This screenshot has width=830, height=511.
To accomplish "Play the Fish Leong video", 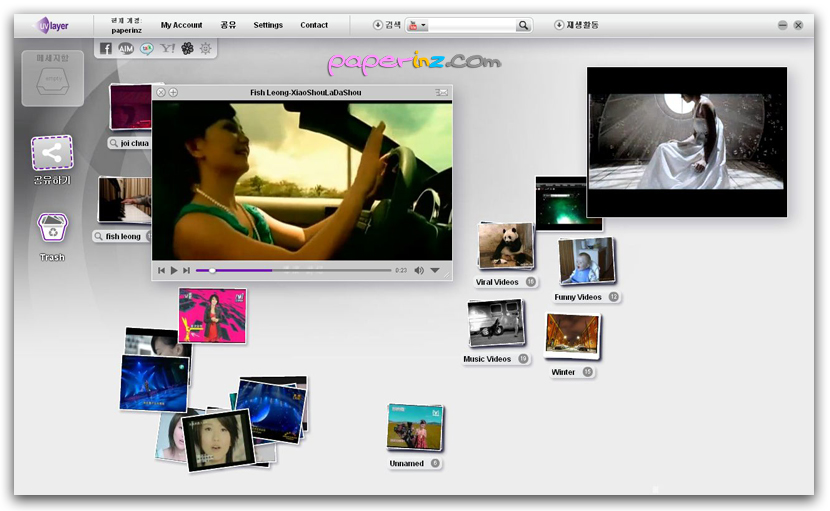I will pyautogui.click(x=174, y=271).
